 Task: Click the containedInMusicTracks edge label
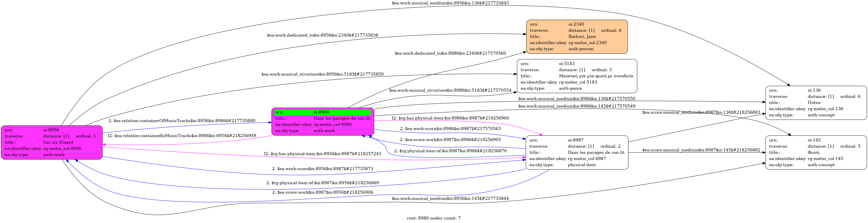[x=182, y=136]
